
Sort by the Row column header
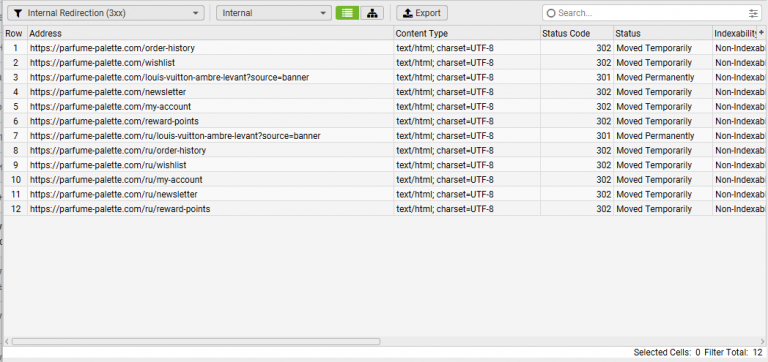pyautogui.click(x=14, y=33)
